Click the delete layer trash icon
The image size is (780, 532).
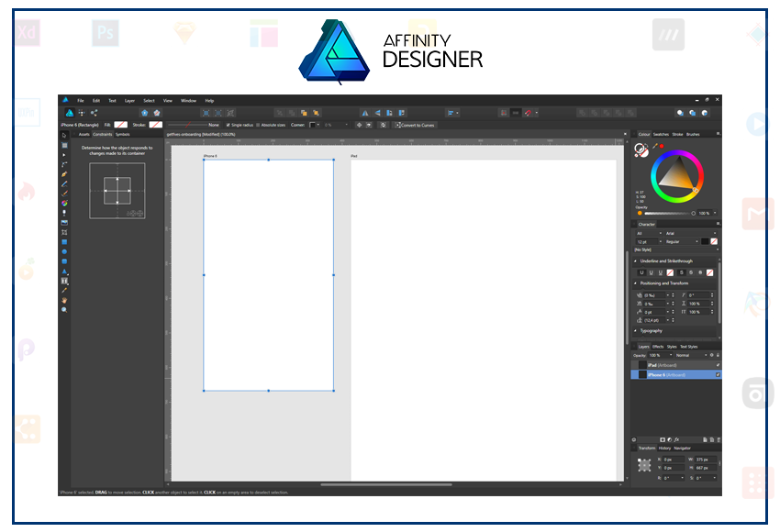click(719, 439)
